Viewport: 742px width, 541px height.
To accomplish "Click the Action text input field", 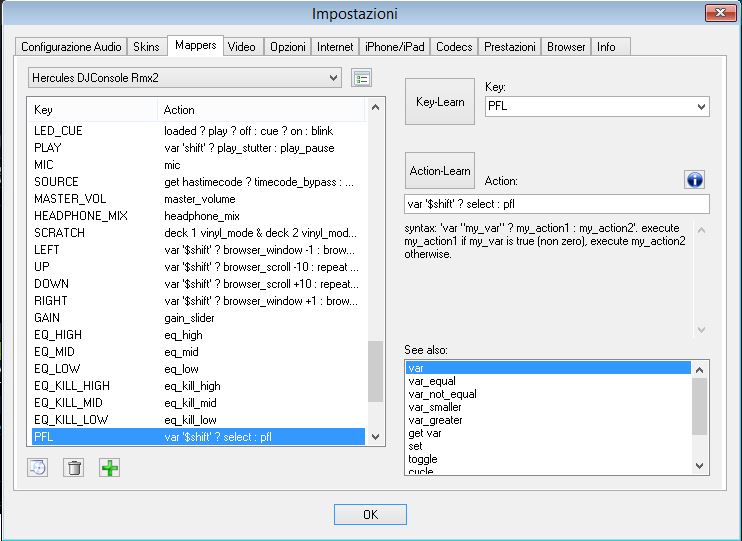I will tap(557, 204).
